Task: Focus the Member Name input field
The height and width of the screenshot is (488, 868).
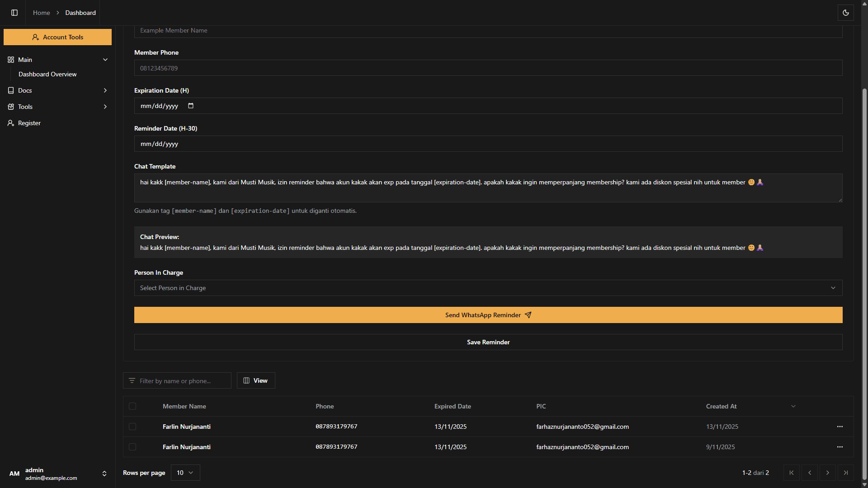Action: coord(488,31)
